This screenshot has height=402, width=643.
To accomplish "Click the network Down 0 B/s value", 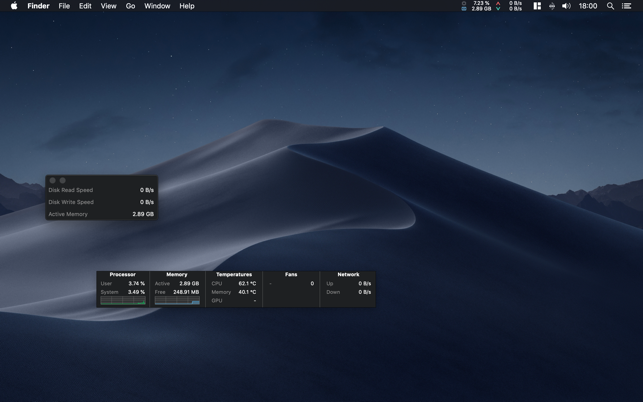I will (365, 292).
